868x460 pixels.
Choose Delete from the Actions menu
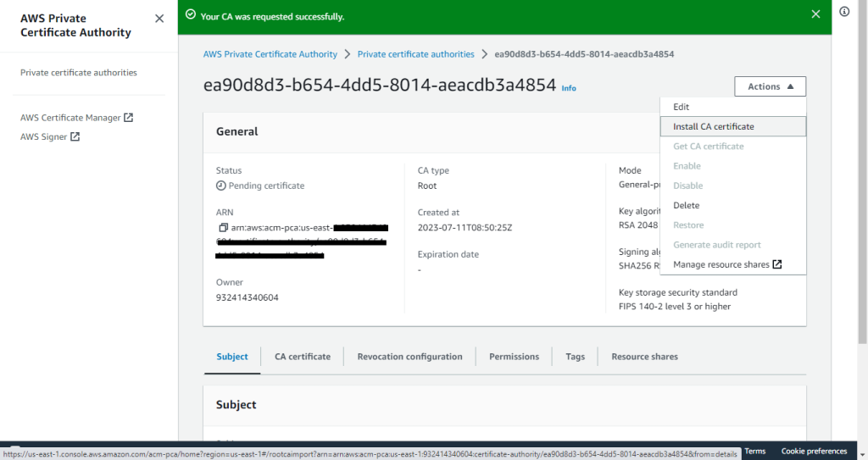point(733,205)
